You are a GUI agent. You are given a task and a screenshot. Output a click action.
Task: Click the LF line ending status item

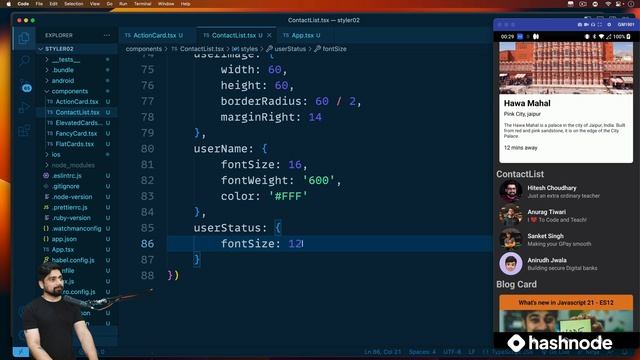point(471,352)
